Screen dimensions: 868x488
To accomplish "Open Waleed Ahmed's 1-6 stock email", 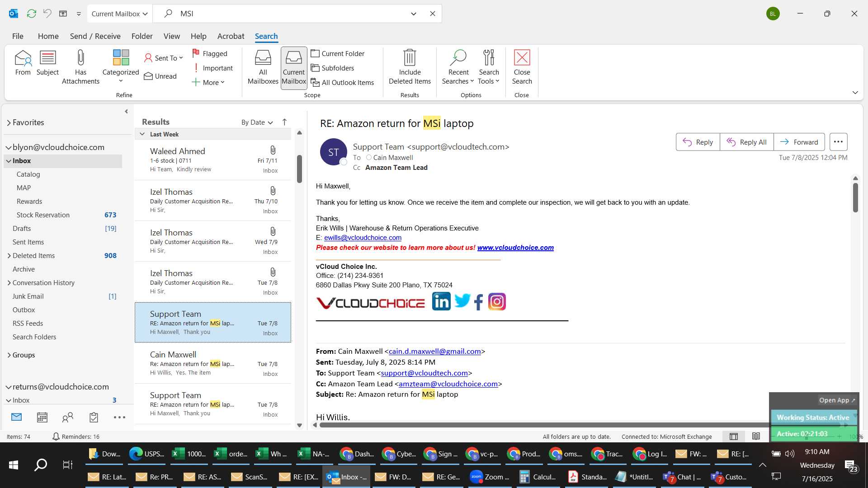I will click(213, 160).
